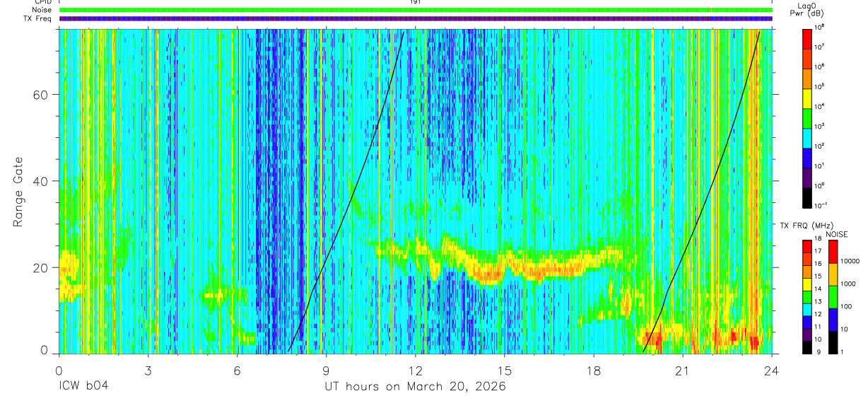
Task: Click the "60" Range Gate tick label
Action: [x=42, y=95]
